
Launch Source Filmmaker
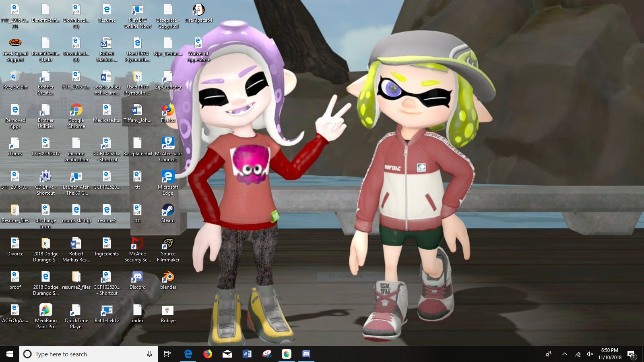coord(168,250)
